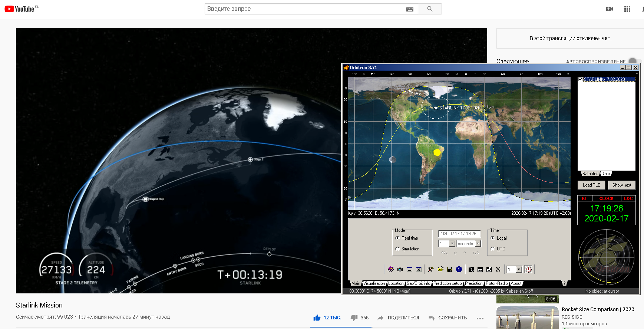Screen dimensions: 644x329
Task: Click the blue info icon
Action: pyautogui.click(x=459, y=269)
